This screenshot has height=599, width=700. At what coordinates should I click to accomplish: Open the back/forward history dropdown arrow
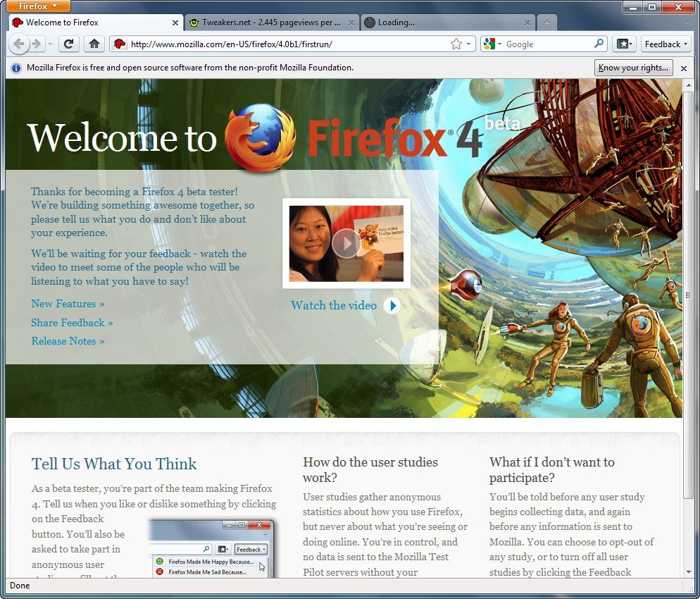(x=50, y=44)
